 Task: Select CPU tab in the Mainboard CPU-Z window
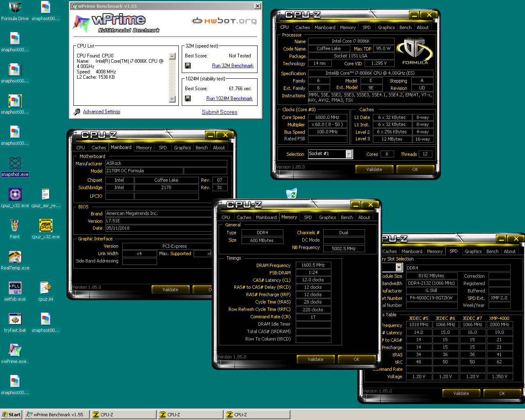[81, 148]
